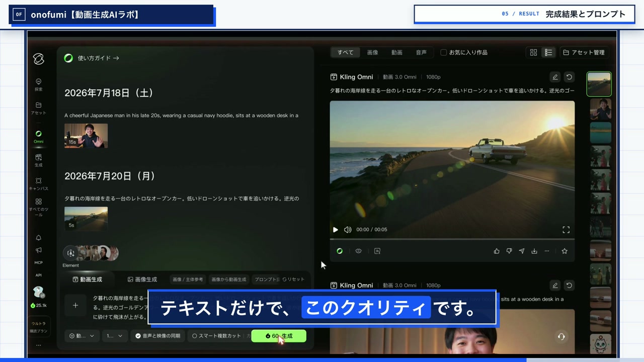
Task: Toggle スマート複数カット option
Action: coord(216,336)
